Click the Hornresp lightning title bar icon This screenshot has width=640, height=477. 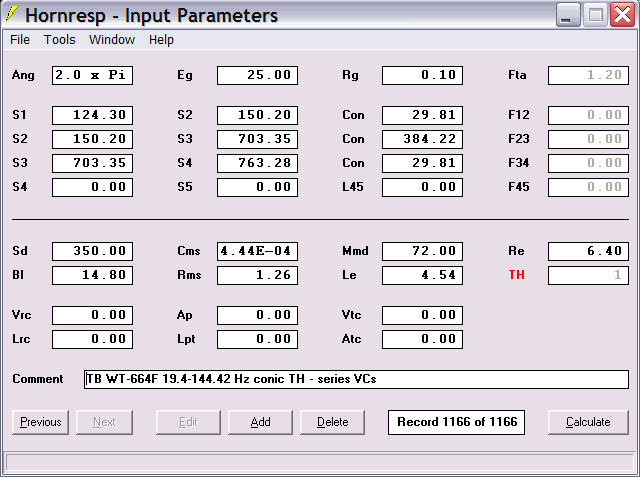click(x=12, y=14)
